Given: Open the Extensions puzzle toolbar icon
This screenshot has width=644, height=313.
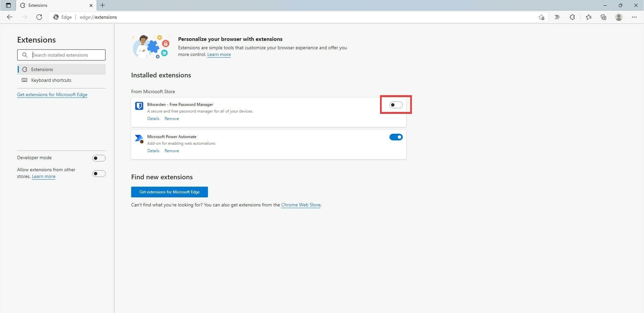Looking at the screenshot, I should point(572,17).
